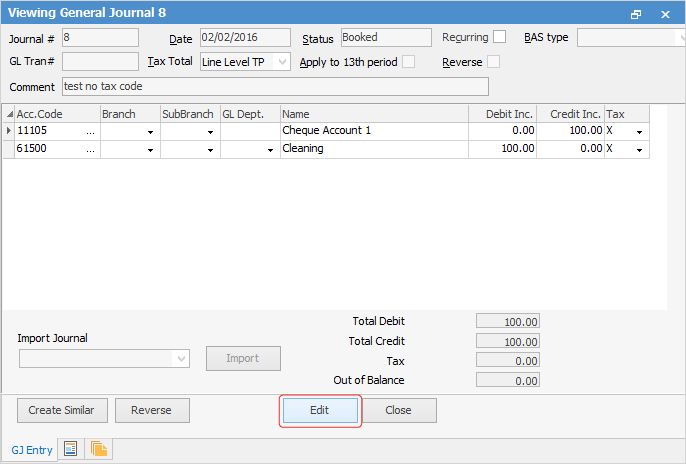
Task: Open account lookup for code 61500
Action: [91, 149]
